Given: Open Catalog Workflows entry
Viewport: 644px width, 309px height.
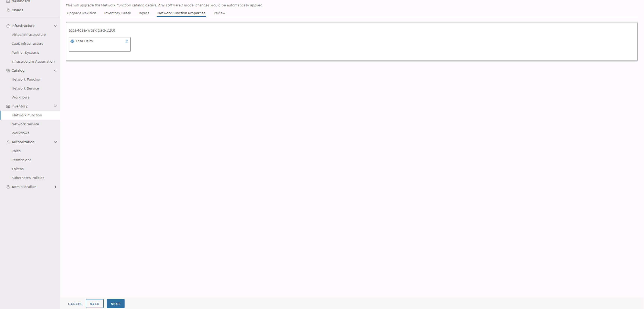Looking at the screenshot, I should [x=20, y=97].
